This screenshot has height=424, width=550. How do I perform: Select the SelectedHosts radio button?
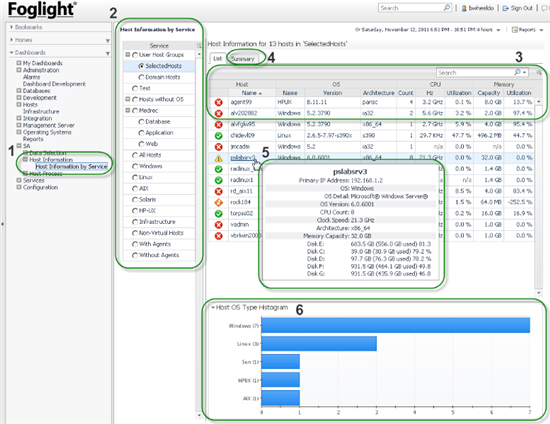click(x=141, y=66)
